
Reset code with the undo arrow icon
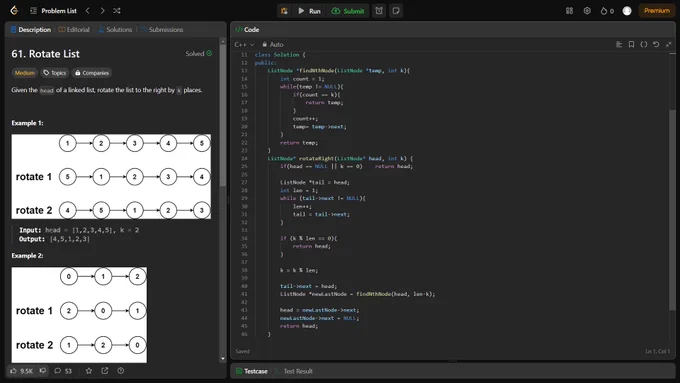(x=656, y=44)
